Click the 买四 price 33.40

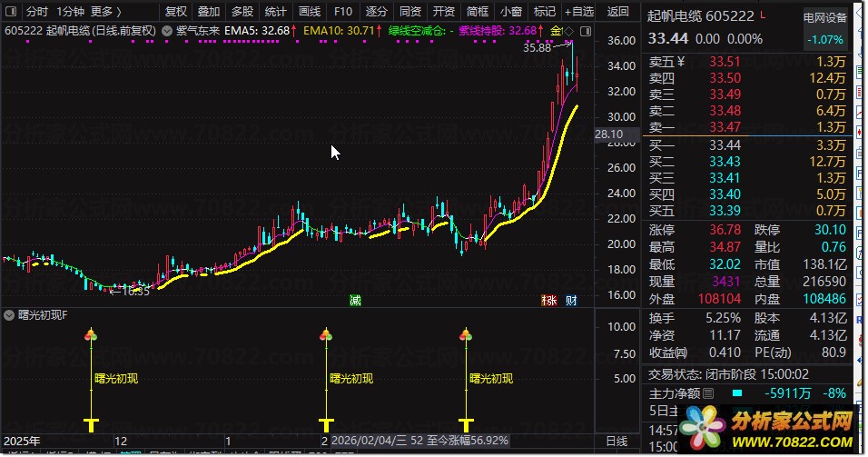[725, 194]
